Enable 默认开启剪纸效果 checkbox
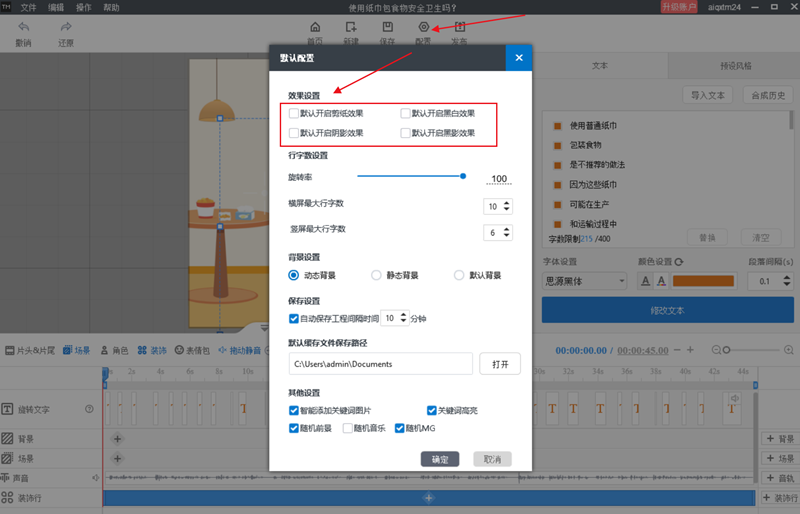800x514 pixels. click(x=294, y=114)
